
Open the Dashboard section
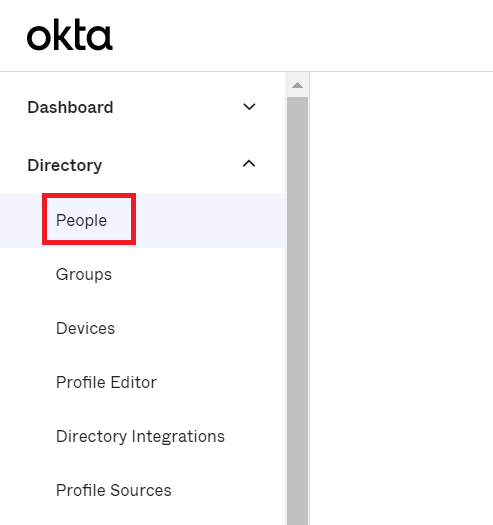tap(70, 107)
